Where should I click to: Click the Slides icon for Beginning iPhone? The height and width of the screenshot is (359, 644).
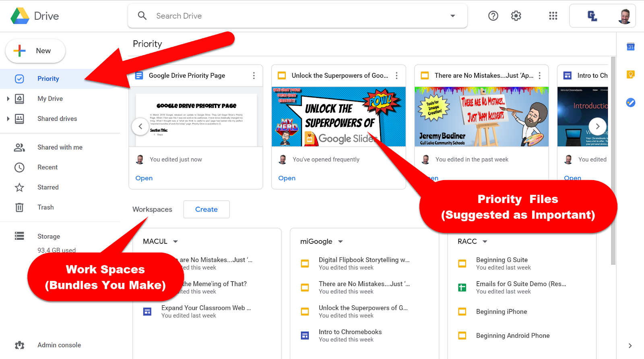462,311
